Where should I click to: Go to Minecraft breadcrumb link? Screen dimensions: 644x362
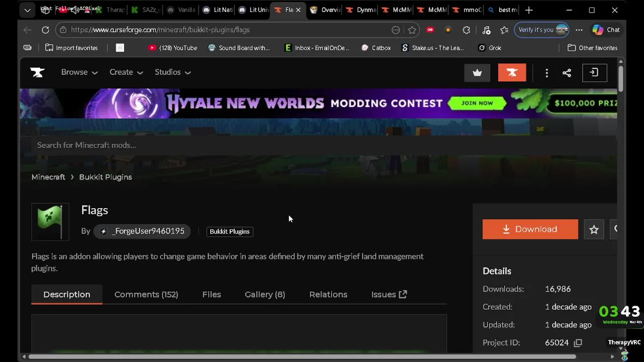pos(48,177)
